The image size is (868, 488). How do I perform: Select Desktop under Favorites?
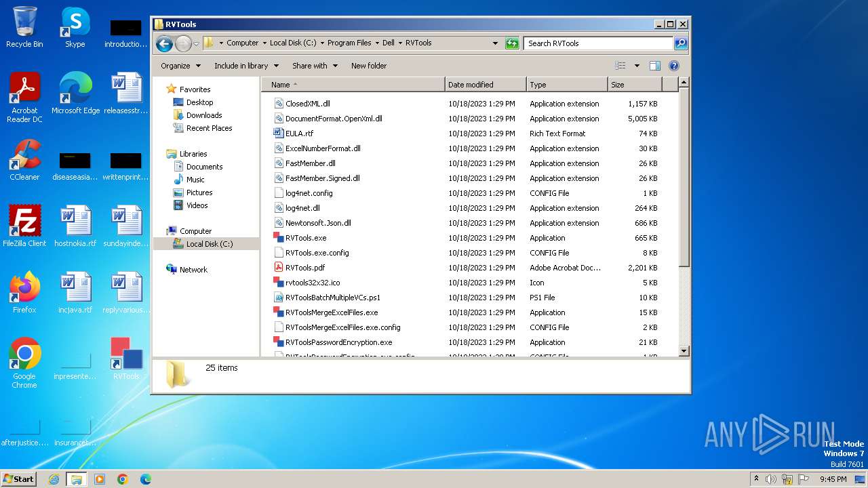(199, 102)
